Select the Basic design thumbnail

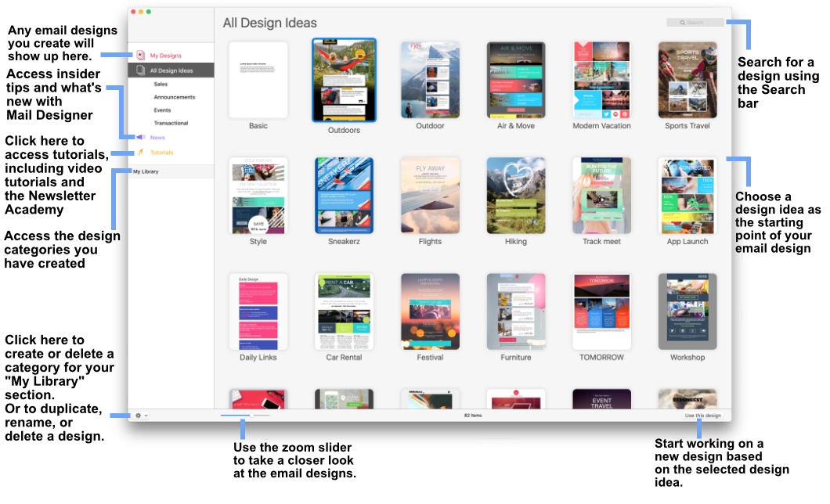pyautogui.click(x=258, y=80)
